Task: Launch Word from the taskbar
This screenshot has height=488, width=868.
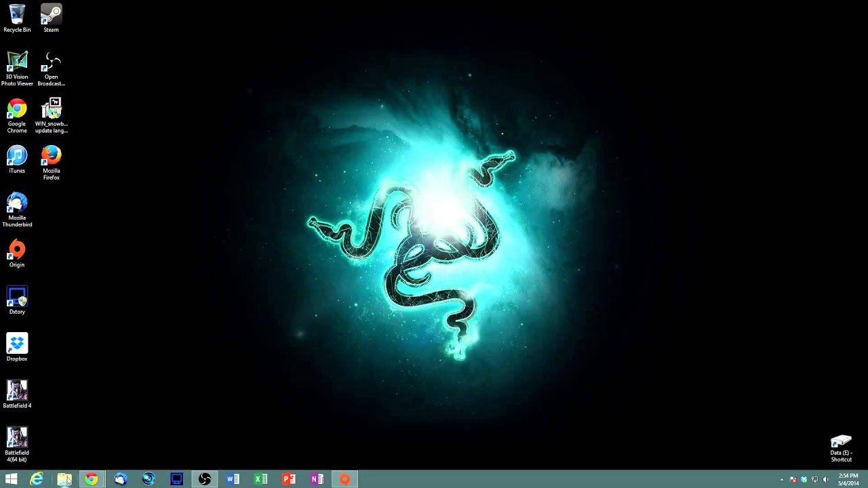Action: pyautogui.click(x=233, y=479)
